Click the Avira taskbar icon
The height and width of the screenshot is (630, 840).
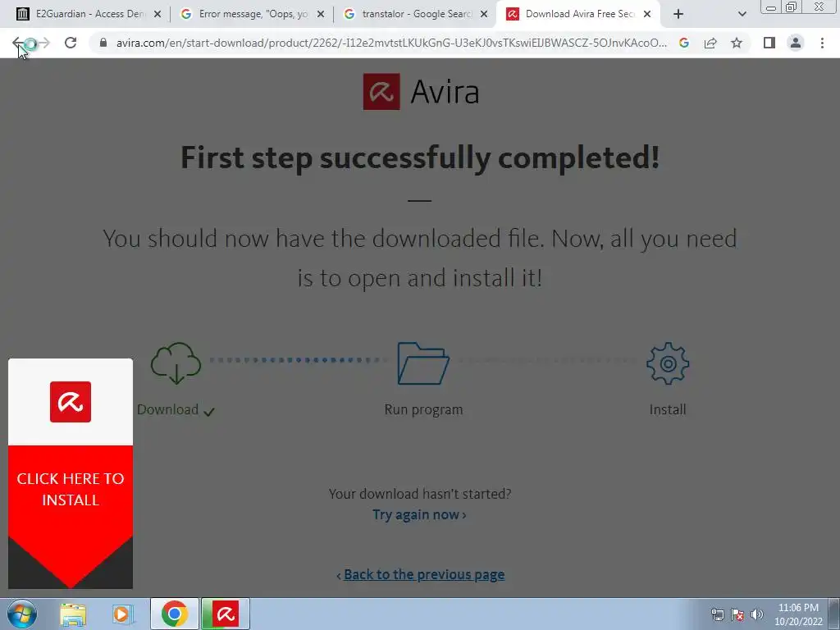226,614
